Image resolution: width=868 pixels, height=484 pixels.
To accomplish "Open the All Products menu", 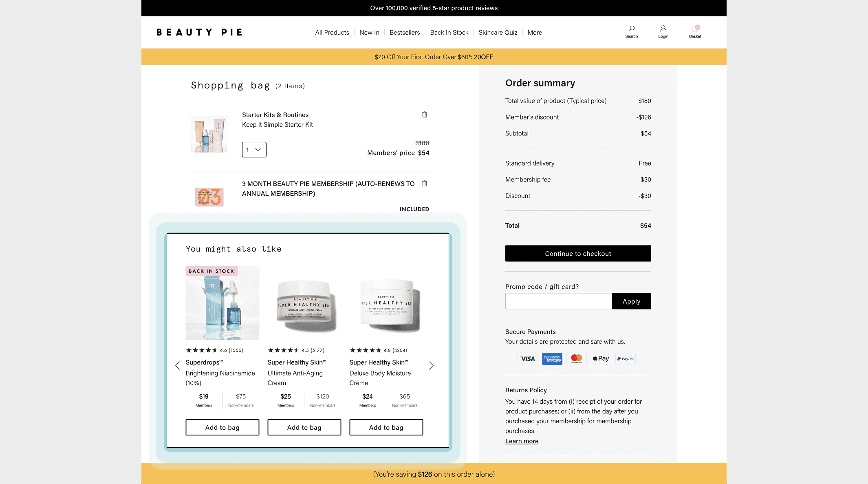I will pyautogui.click(x=332, y=33).
